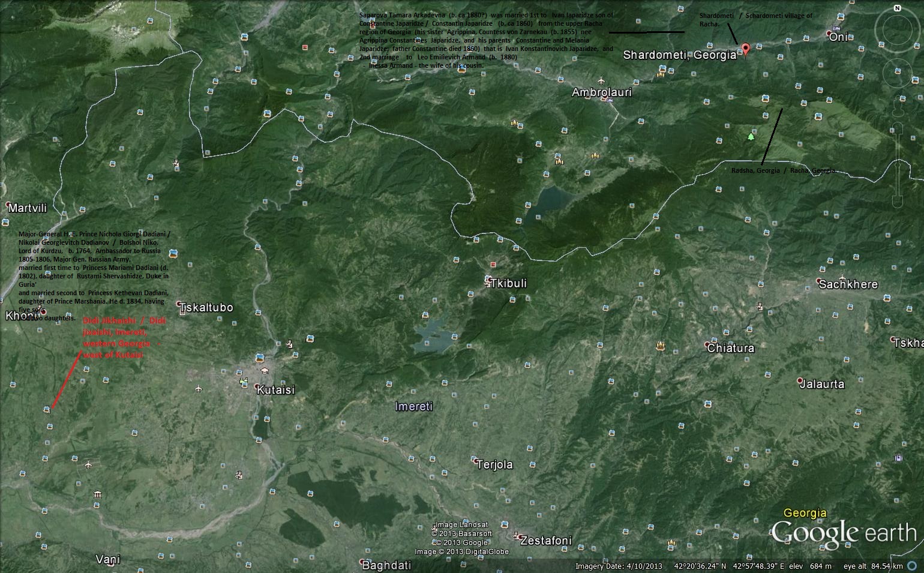Click the Sachkhere place label

848,284
